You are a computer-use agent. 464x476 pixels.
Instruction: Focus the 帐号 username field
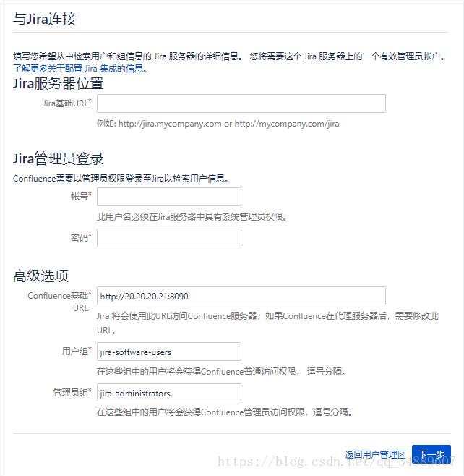[x=169, y=197]
